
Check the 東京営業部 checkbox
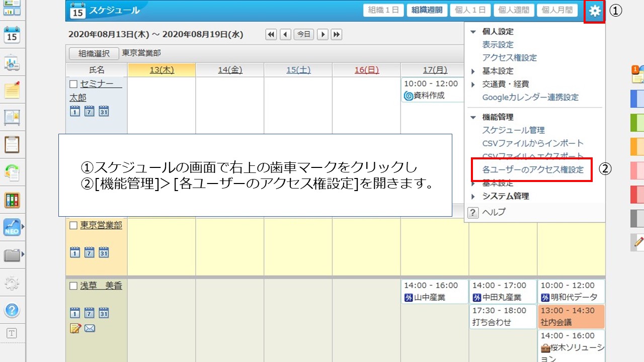(x=73, y=226)
